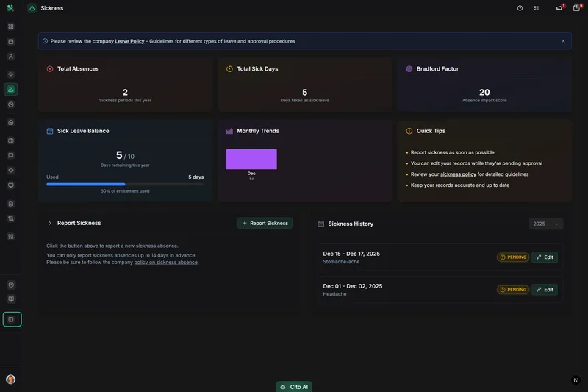This screenshot has width=588, height=392.
Task: Edit the Dec 15 - Dec 17 Stomache-ache record
Action: (545, 257)
